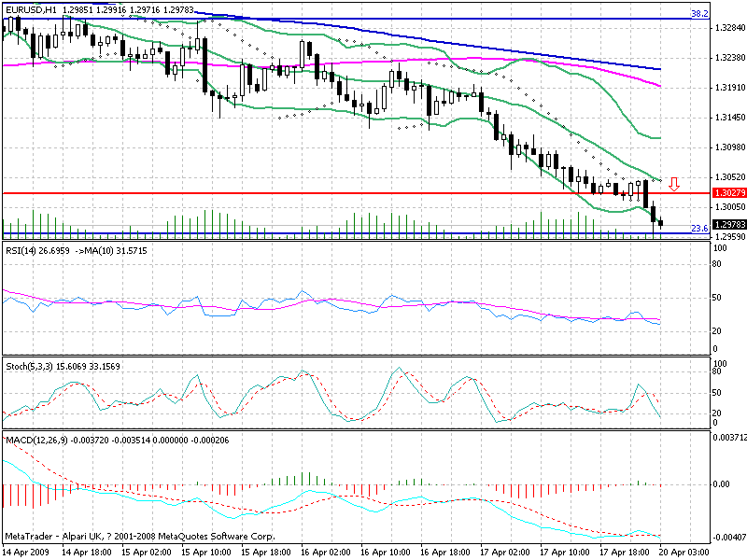The height and width of the screenshot is (560, 747).
Task: Click the MACD zero level label 0.00
Action: pyautogui.click(x=722, y=484)
